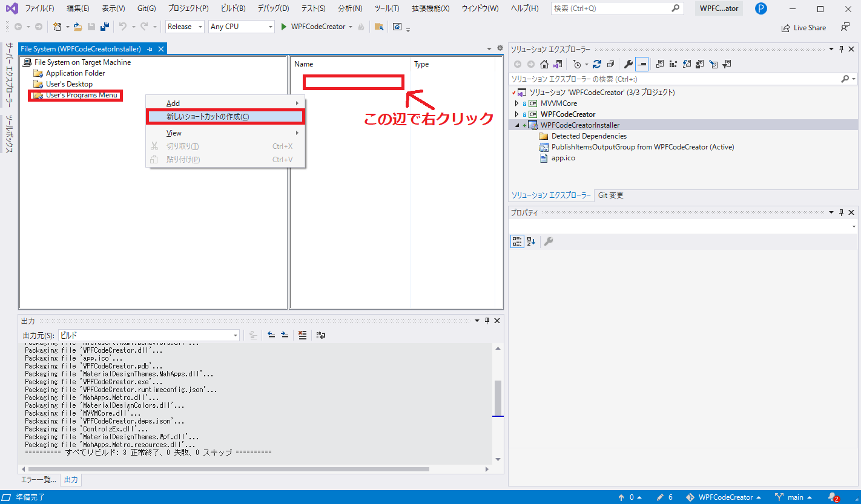Go to previous message icon in Output panel
The width and height of the screenshot is (861, 504).
(x=271, y=335)
